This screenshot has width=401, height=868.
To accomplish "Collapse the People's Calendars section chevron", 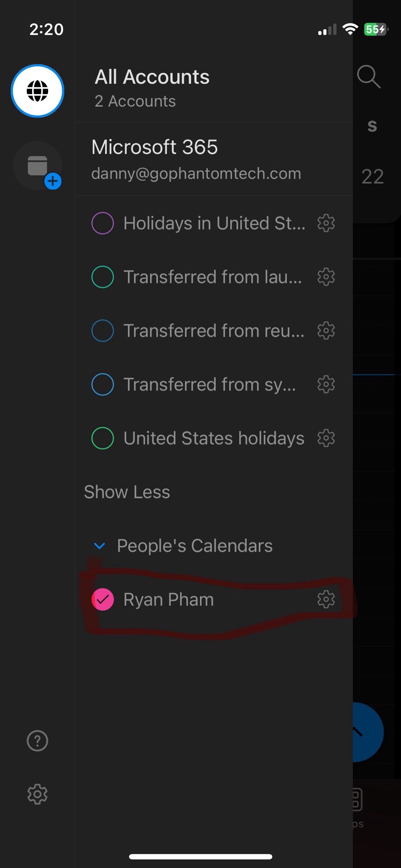I will [x=100, y=546].
